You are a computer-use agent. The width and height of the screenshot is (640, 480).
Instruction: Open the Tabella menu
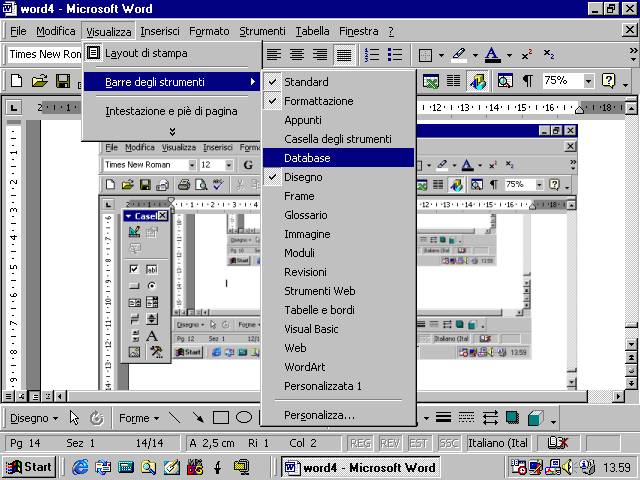(312, 31)
